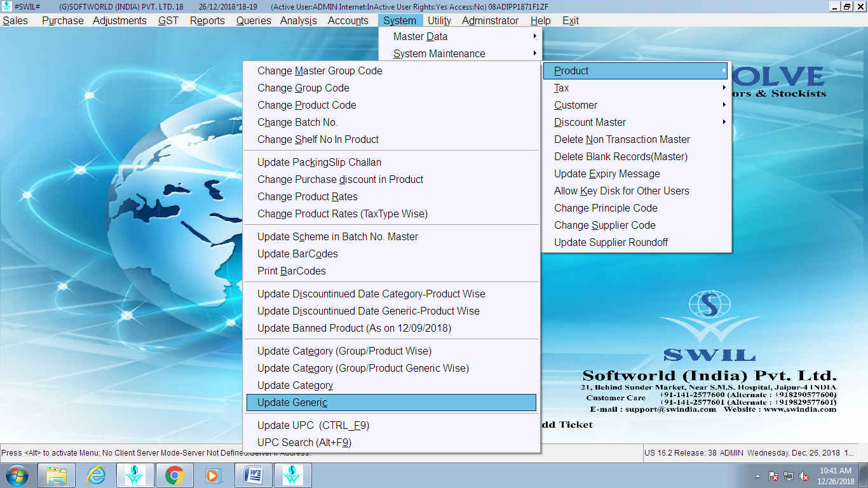Open the Adjustments menu
868x488 pixels.
tap(119, 20)
